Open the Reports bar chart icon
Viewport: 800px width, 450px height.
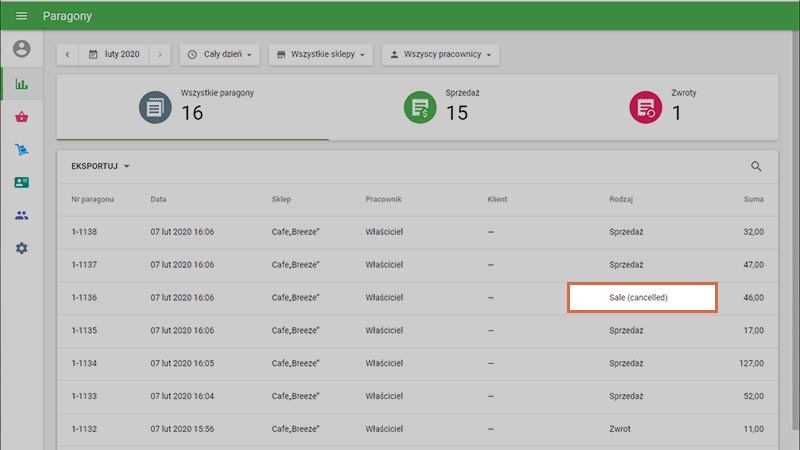tap(21, 84)
